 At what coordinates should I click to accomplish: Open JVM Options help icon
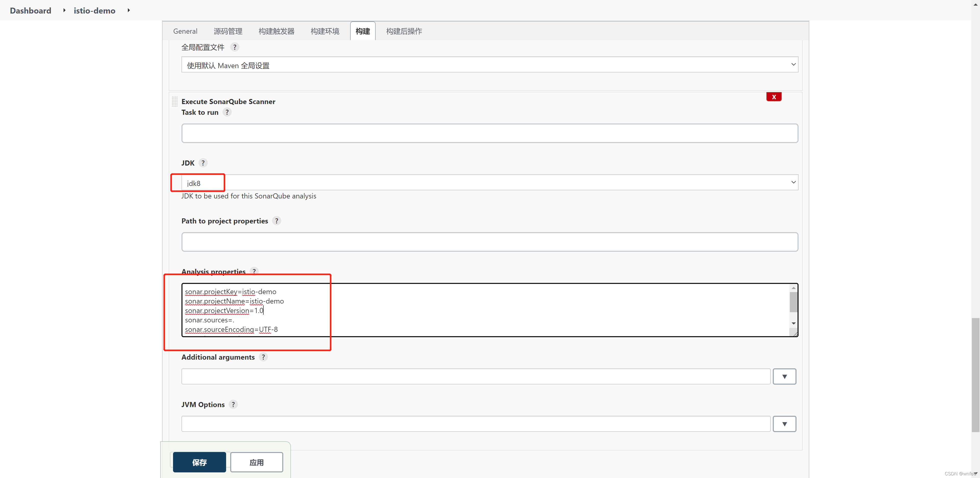click(x=233, y=404)
